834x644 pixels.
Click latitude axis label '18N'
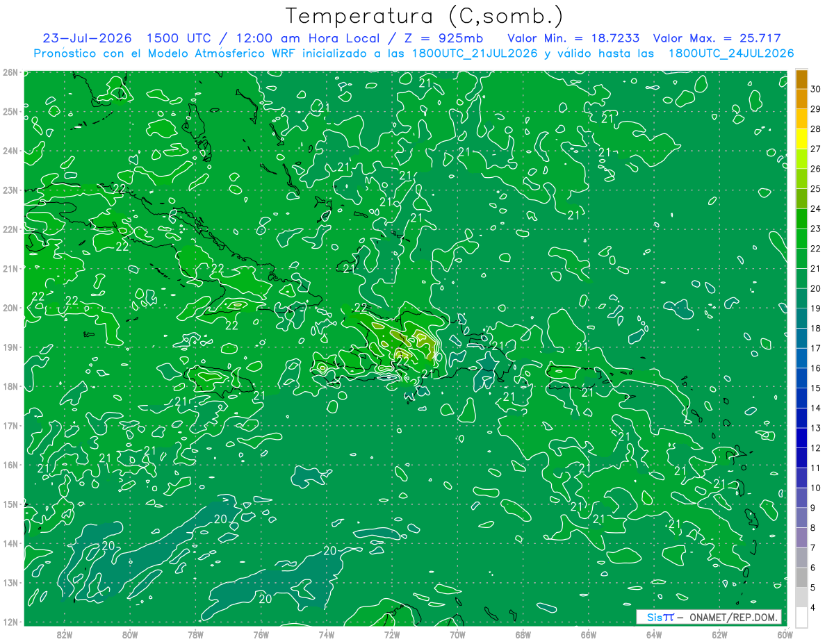(10, 386)
